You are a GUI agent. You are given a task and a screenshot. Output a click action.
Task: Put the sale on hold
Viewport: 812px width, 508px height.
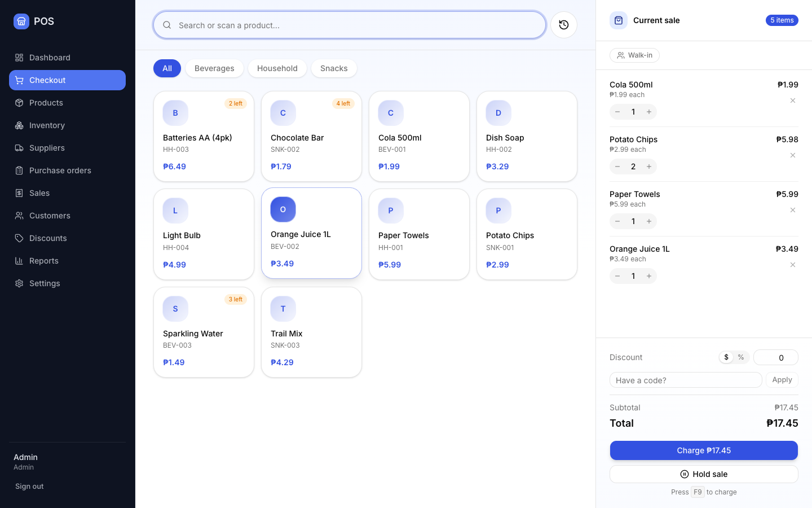(x=704, y=474)
